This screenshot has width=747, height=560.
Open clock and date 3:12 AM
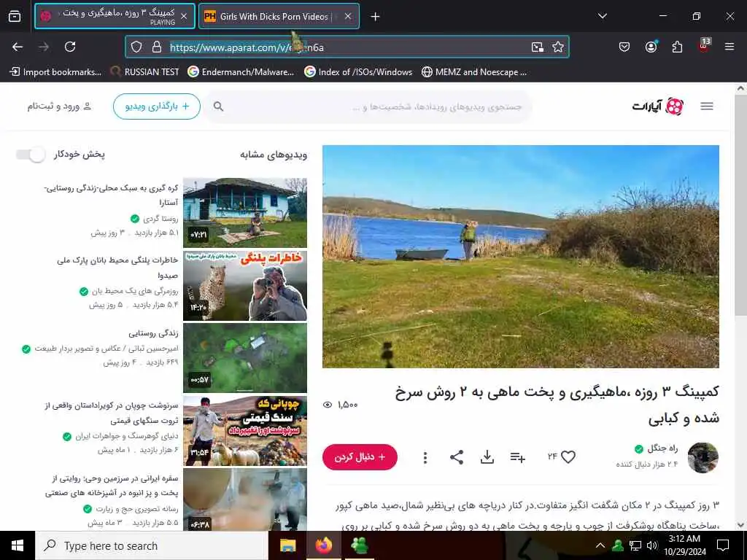point(684,545)
